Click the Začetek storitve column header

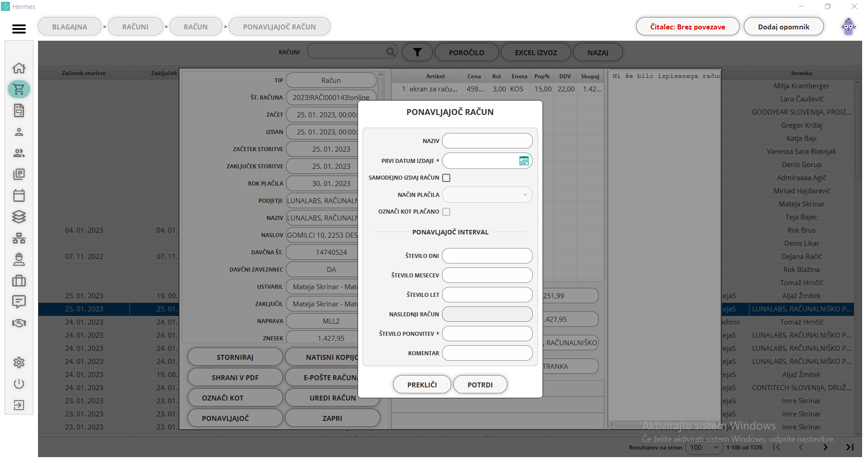pyautogui.click(x=84, y=73)
